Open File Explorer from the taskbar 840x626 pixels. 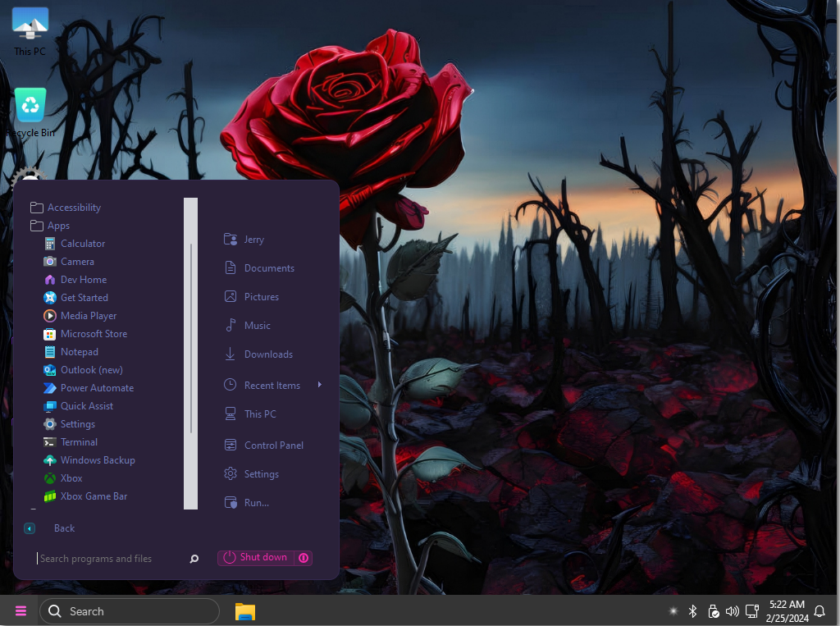tap(245, 611)
